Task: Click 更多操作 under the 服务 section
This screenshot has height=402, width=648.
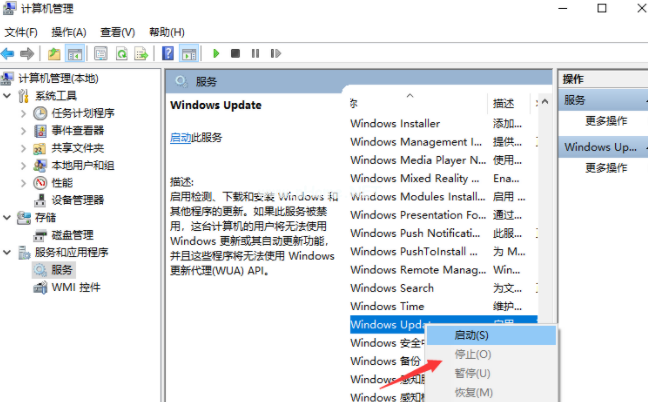Action: [607, 120]
